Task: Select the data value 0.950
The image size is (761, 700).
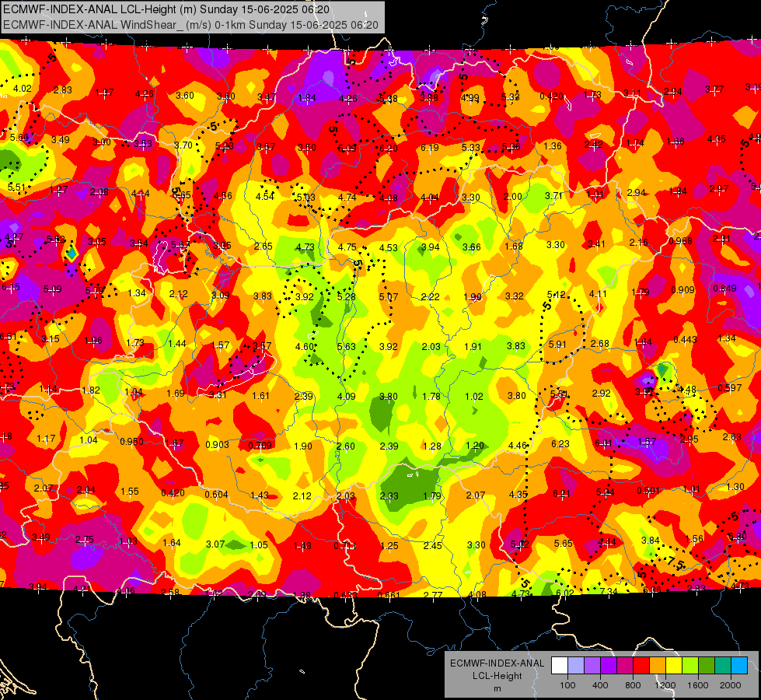Action: pyautogui.click(x=131, y=442)
